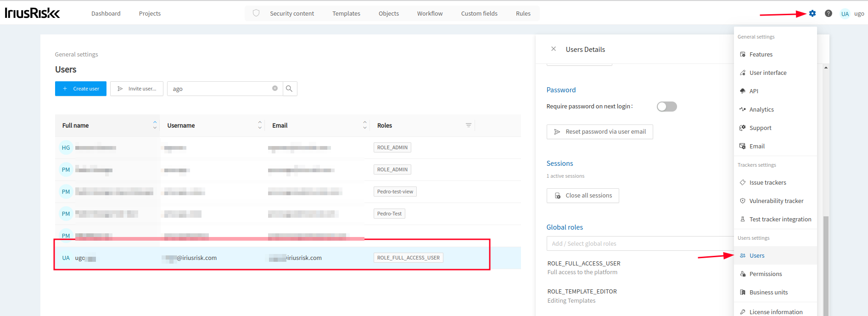Open the Workflow tab
Viewport: 868px width, 316px height.
(x=430, y=13)
